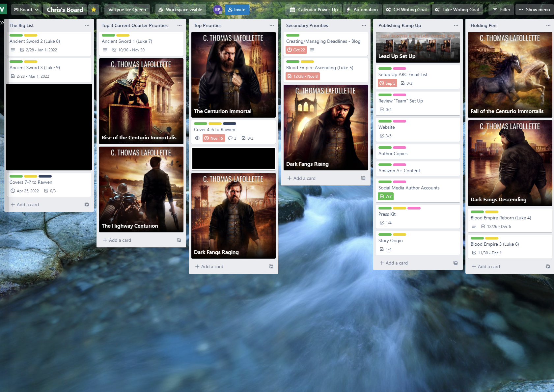Screen dimensions: 554x392
Task: Invite members with the Invite button
Action: (237, 10)
